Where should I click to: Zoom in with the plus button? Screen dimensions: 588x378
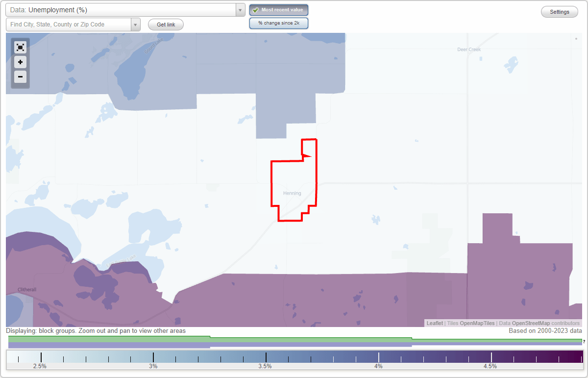pos(20,62)
